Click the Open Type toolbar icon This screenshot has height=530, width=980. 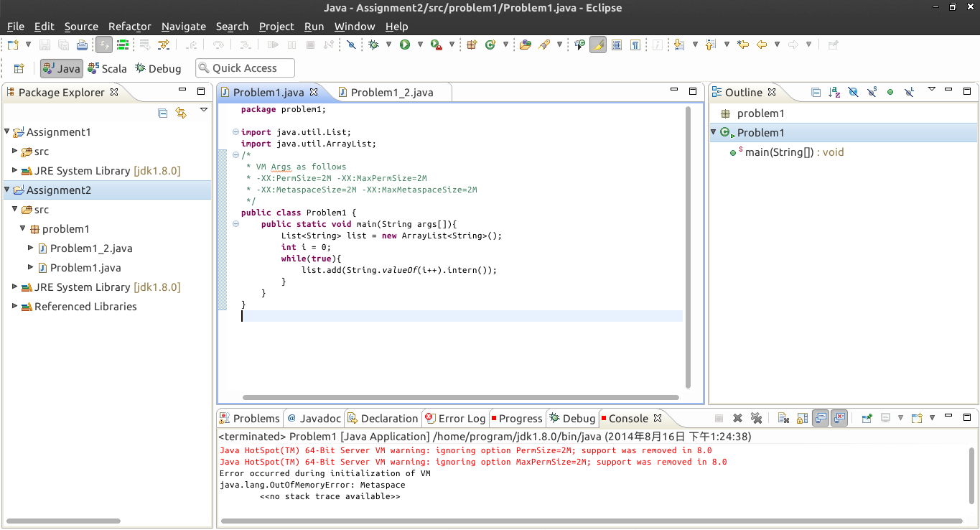click(526, 45)
